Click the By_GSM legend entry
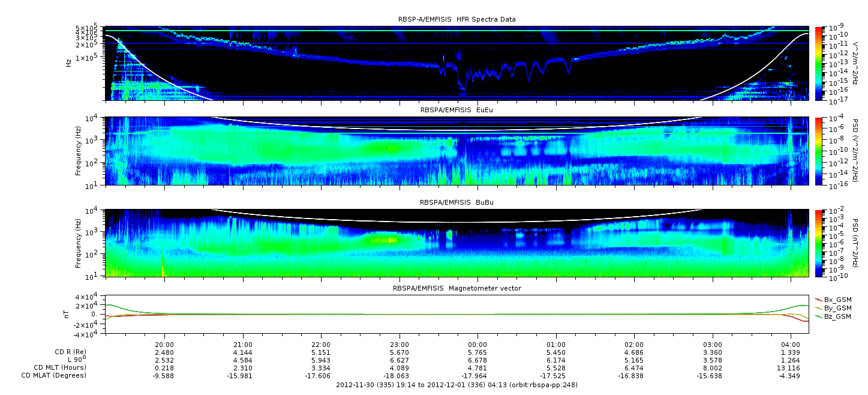 point(837,307)
